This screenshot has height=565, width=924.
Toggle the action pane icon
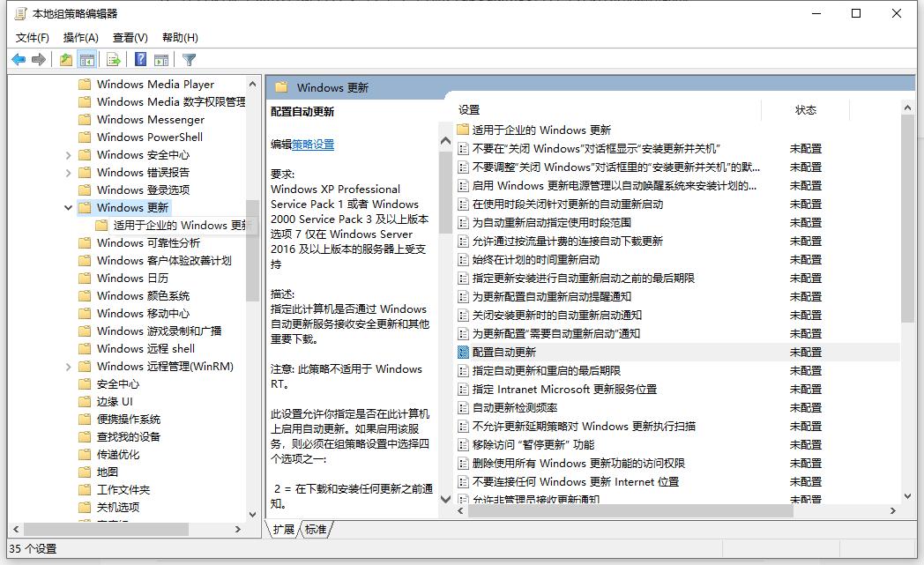coord(162,59)
